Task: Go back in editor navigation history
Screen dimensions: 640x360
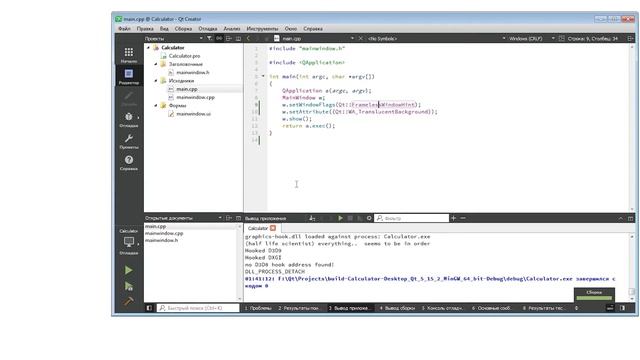Action: tap(248, 38)
